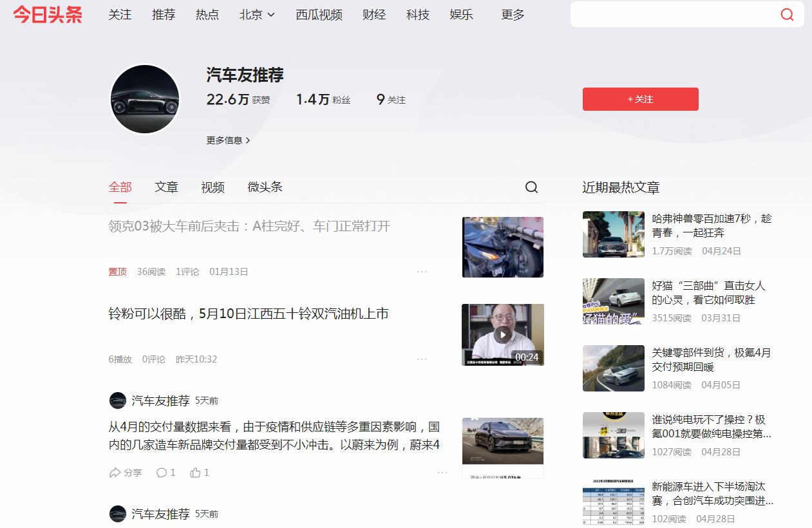812x528 pixels.
Task: Open the more options dots for 铃粉可以很酷 video
Action: 422,359
